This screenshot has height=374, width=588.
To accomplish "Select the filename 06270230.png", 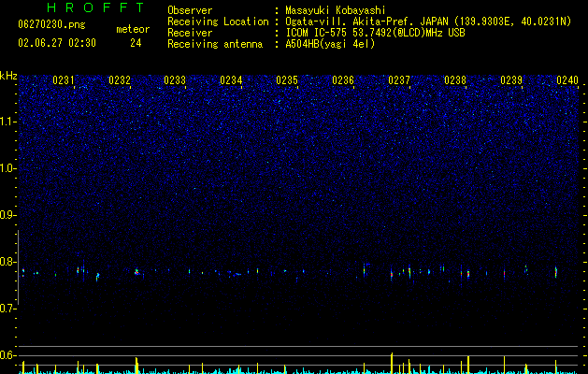I will coord(51,25).
